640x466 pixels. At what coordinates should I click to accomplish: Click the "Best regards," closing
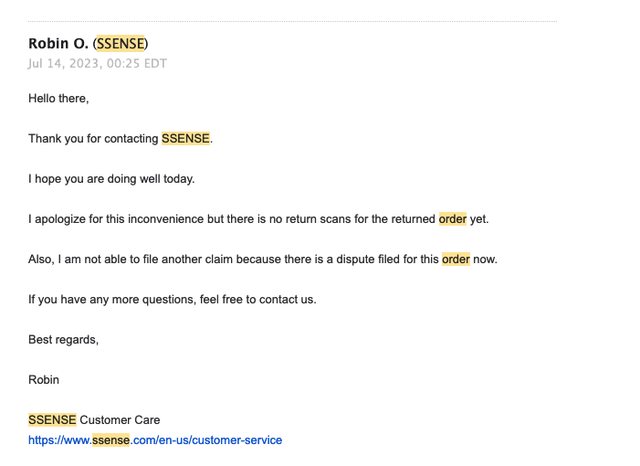click(x=63, y=339)
